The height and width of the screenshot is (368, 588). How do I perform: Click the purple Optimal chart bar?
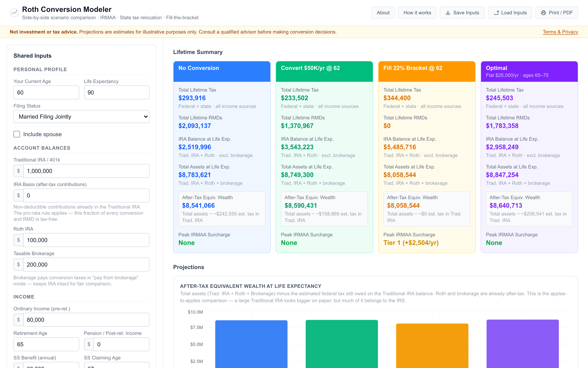coord(523,344)
